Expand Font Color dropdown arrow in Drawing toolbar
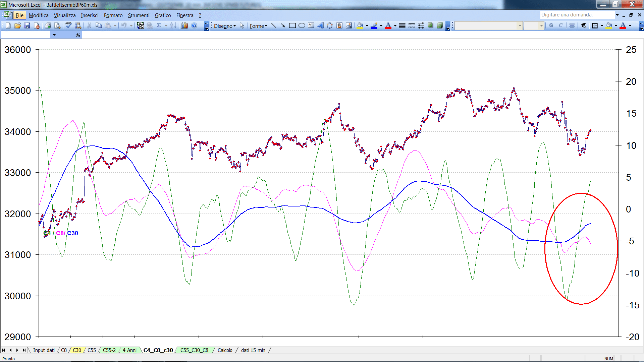The width and height of the screenshot is (644, 362). (x=395, y=25)
